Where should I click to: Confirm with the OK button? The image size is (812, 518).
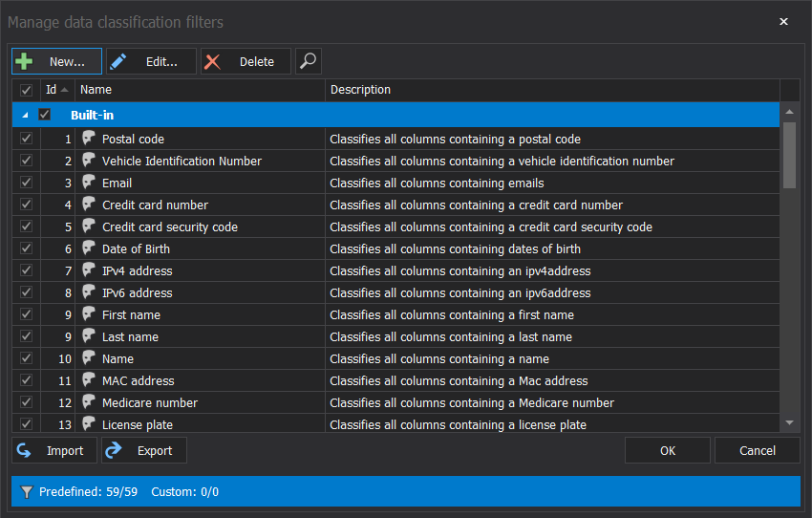[x=668, y=450]
